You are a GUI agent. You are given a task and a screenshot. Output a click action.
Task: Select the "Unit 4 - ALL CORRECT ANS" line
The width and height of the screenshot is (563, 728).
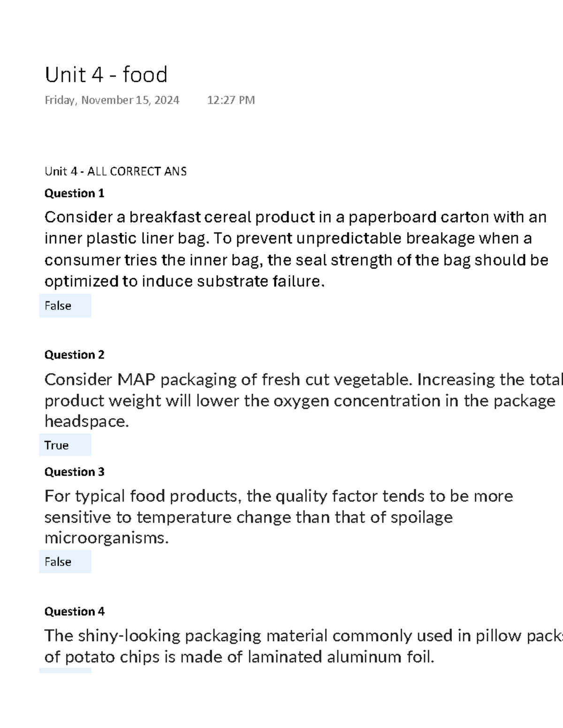point(115,172)
